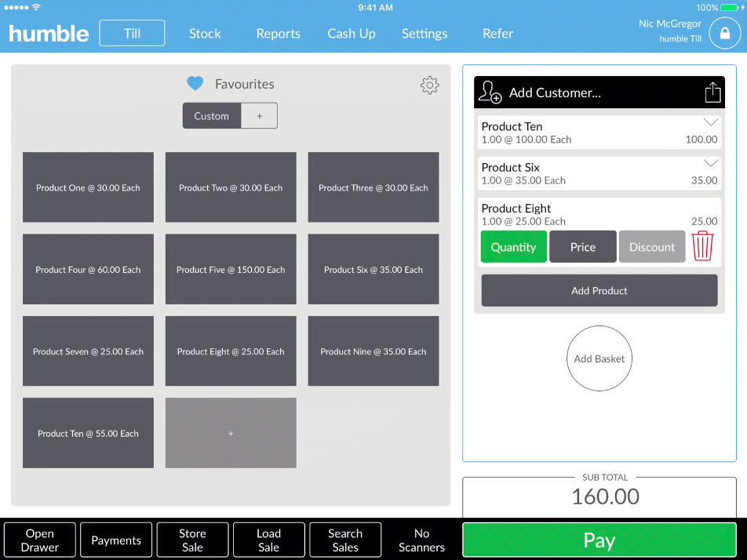Tap Product Six favourite tile
The image size is (747, 560).
(373, 269)
